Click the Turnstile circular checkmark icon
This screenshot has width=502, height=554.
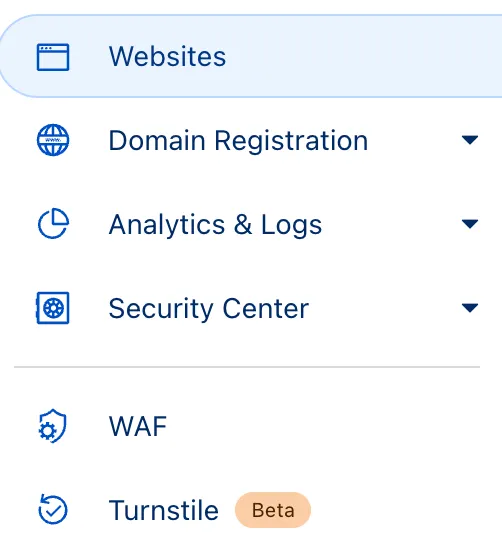tap(53, 509)
